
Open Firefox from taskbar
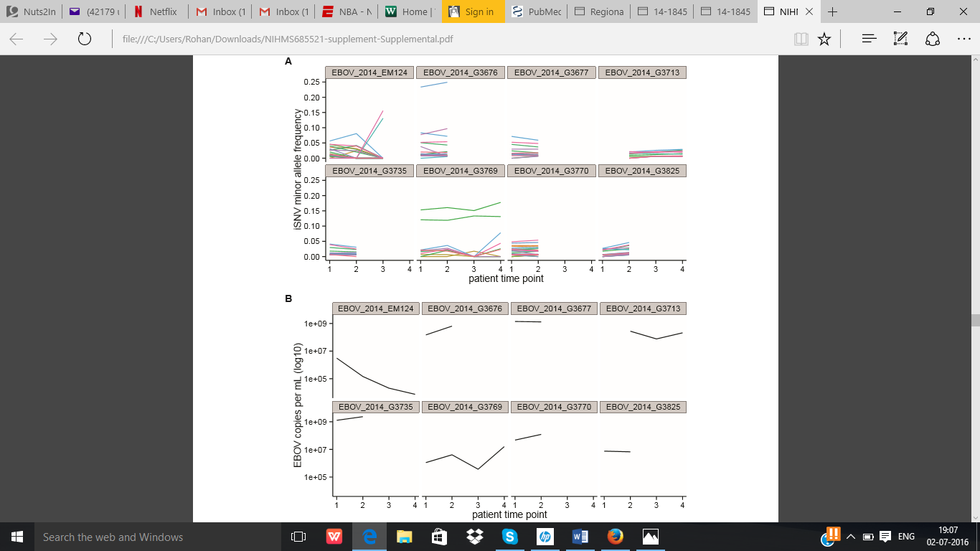click(615, 537)
